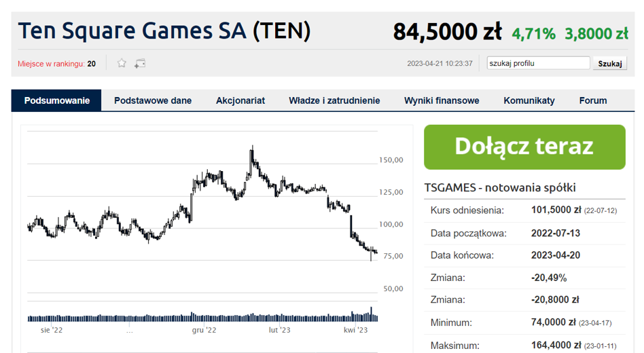Switch to Podstawowe dane tab
Image resolution: width=644 pixels, height=353 pixels.
tap(153, 100)
